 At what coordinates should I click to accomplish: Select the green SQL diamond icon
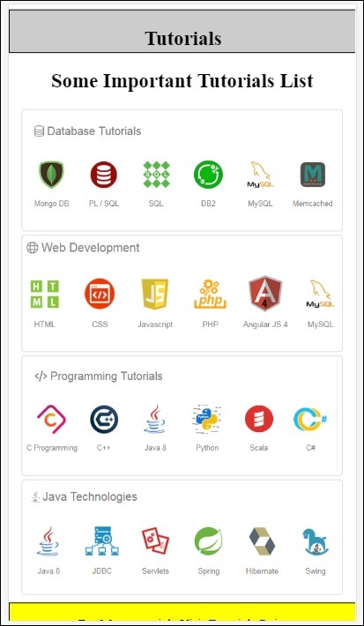coord(156,175)
